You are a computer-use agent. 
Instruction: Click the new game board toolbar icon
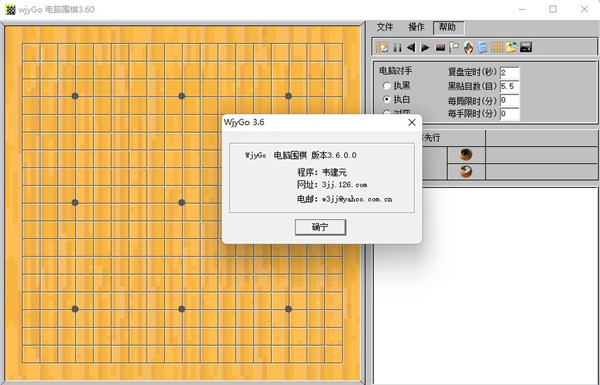click(382, 47)
